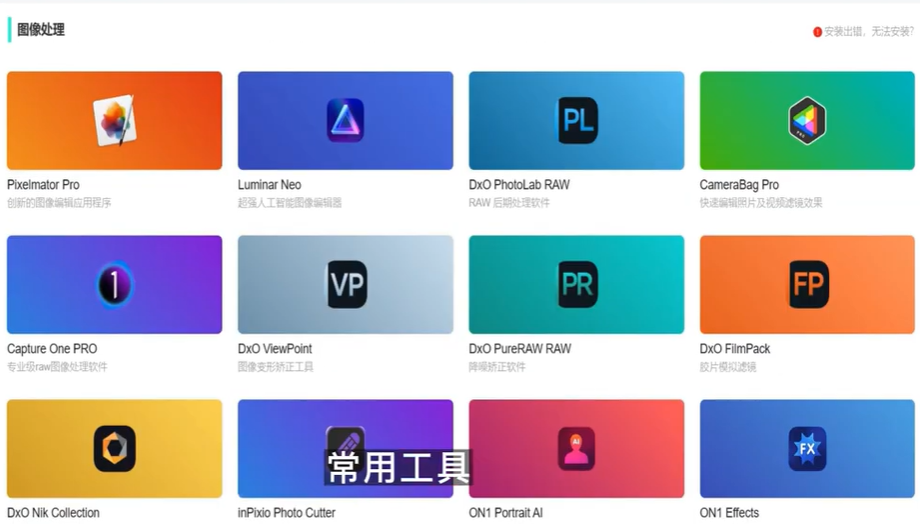The width and height of the screenshot is (920, 525).
Task: Open the Luminar Neo title link
Action: coord(269,185)
